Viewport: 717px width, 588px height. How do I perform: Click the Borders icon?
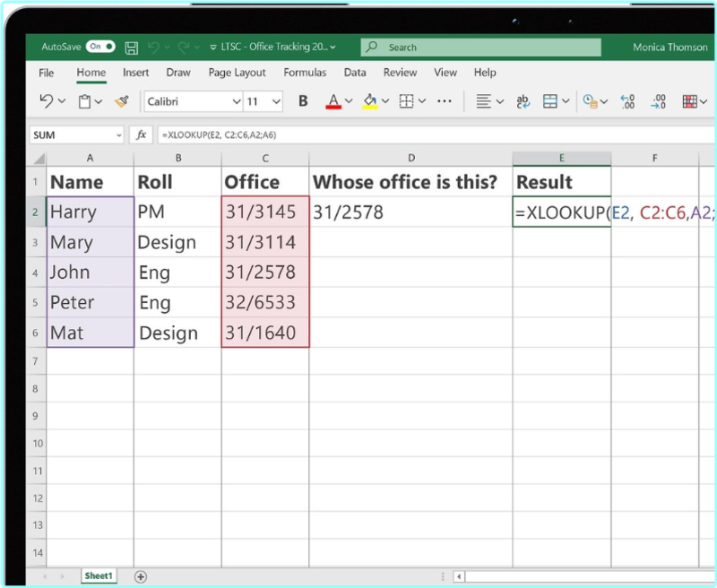tap(406, 101)
